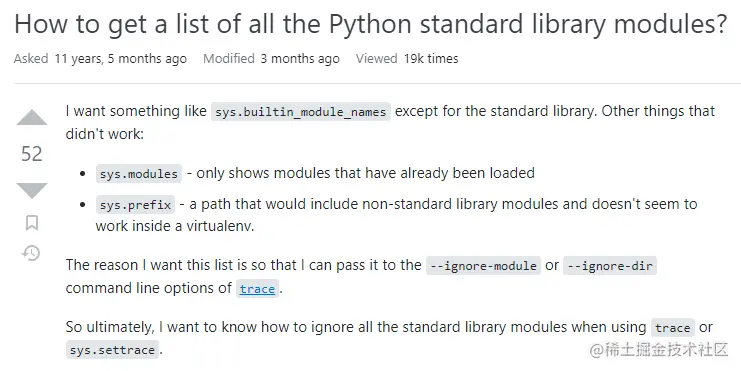Click the virtualenv bullet point text

pos(396,215)
